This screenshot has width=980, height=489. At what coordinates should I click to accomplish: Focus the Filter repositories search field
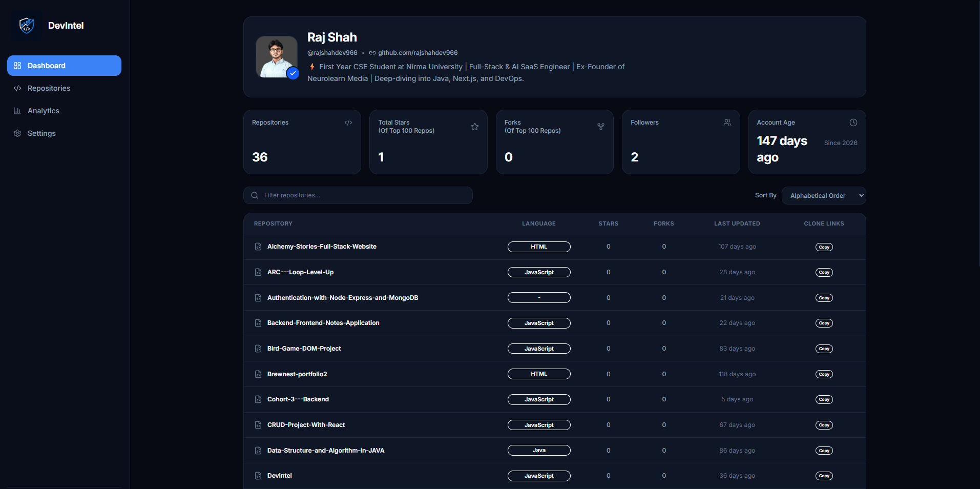358,195
